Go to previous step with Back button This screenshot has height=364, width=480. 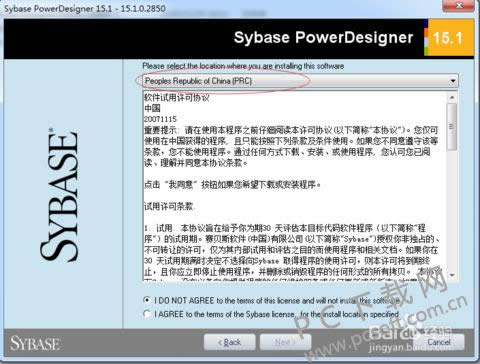[229, 342]
